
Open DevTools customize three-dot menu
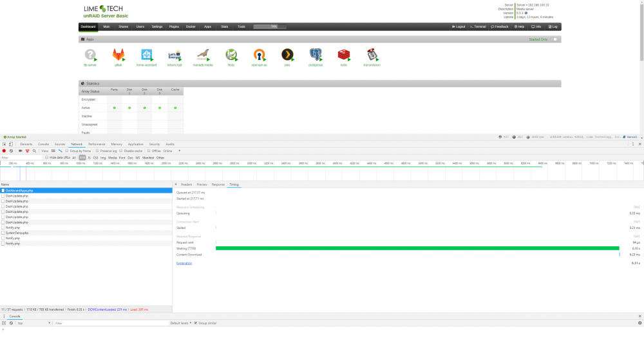(x=633, y=144)
